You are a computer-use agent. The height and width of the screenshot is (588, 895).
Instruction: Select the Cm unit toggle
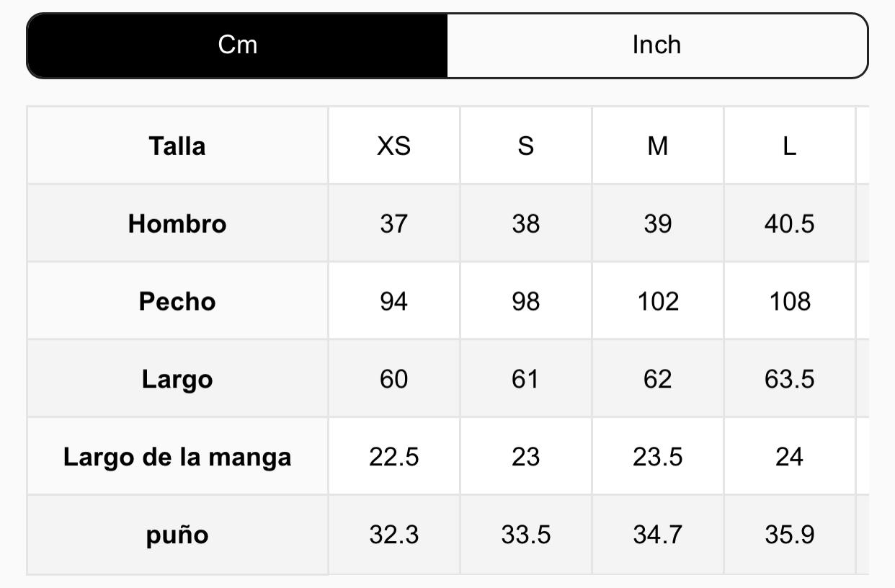tap(238, 45)
